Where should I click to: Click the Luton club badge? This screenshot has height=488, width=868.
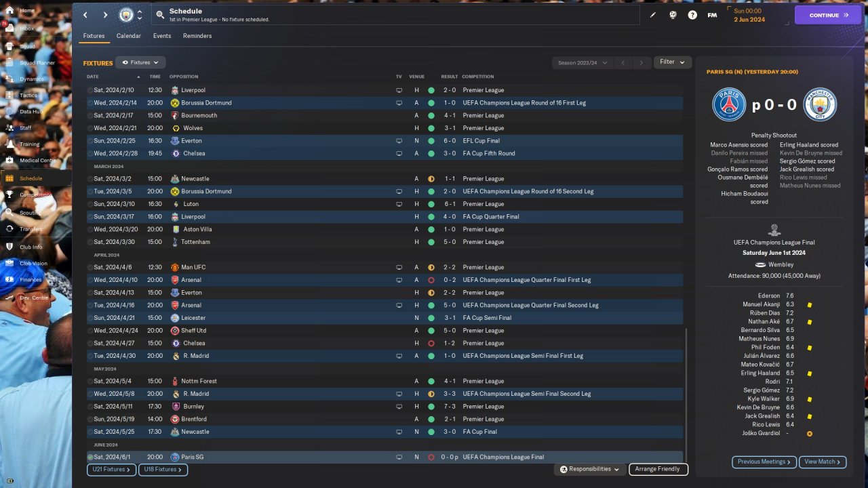pos(176,204)
